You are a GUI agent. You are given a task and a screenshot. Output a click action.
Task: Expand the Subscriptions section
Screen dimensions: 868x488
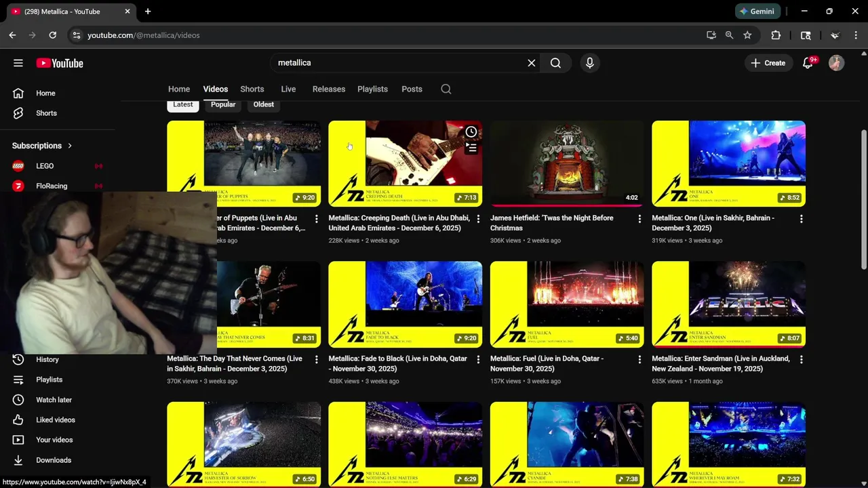(x=42, y=146)
